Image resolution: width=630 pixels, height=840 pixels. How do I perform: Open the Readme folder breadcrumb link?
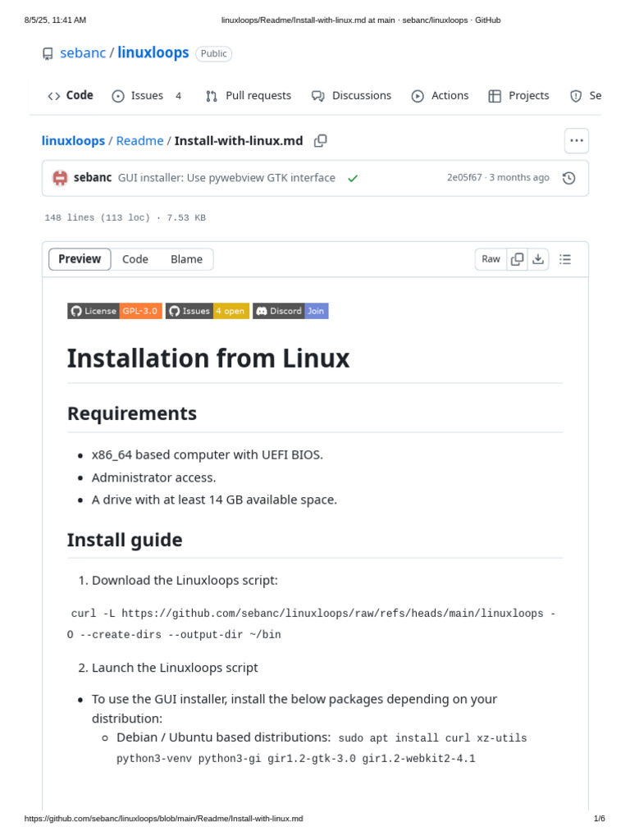(x=139, y=140)
